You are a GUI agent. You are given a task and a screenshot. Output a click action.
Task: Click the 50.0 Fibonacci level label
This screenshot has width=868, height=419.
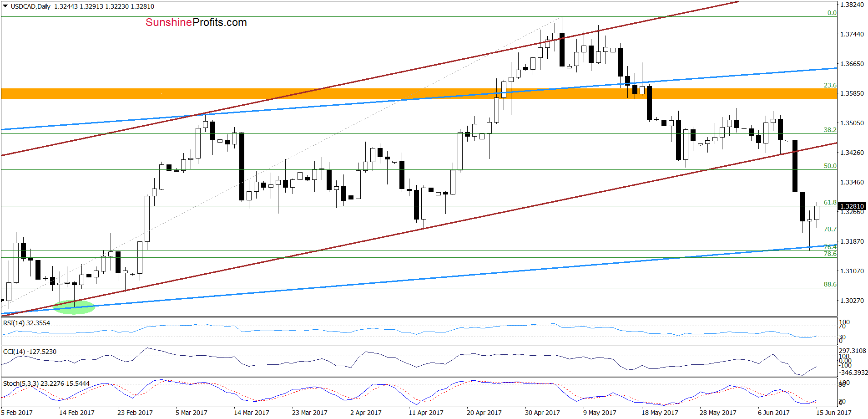(x=830, y=166)
